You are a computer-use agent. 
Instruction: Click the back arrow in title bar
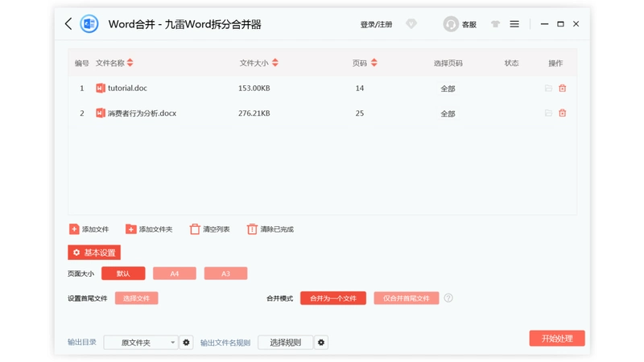(x=68, y=24)
